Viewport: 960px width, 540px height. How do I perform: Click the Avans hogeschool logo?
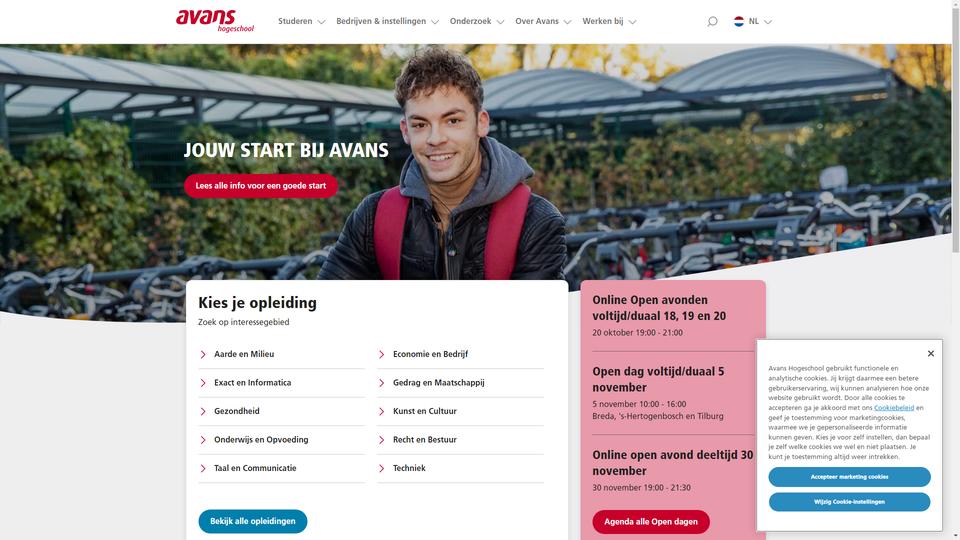point(215,21)
